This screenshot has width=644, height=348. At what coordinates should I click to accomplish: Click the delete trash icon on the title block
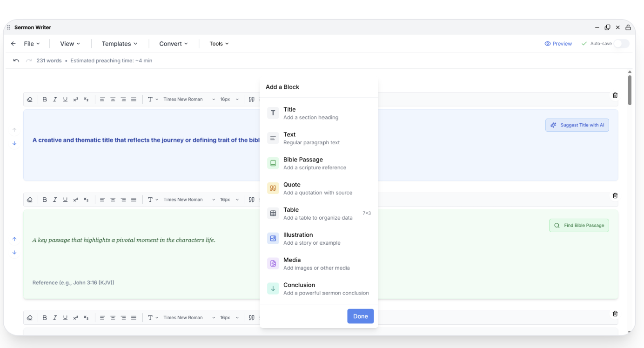coord(615,95)
